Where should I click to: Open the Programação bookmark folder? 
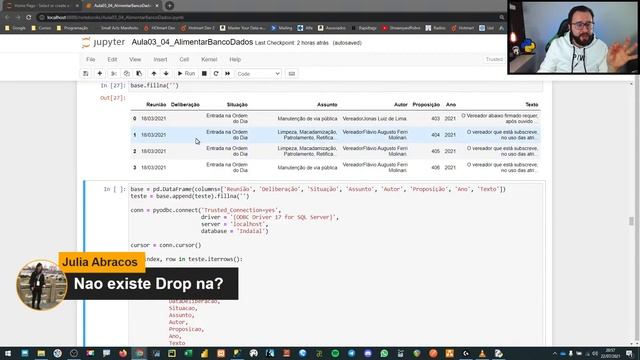point(72,28)
